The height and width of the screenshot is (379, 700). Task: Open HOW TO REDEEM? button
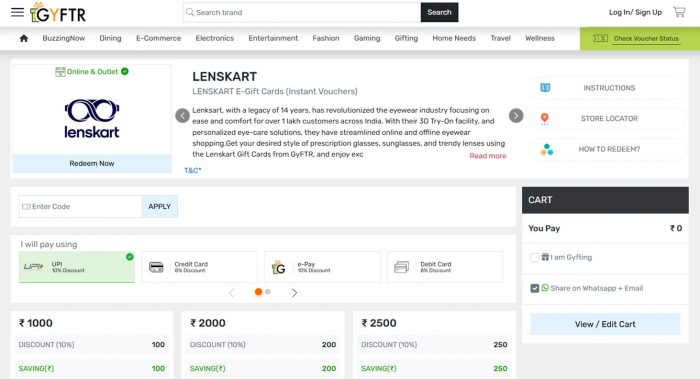608,150
